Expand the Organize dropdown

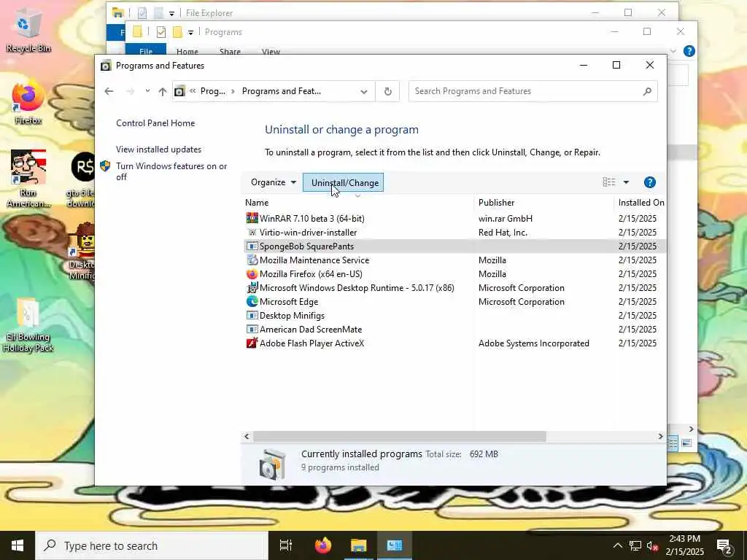tap(274, 182)
